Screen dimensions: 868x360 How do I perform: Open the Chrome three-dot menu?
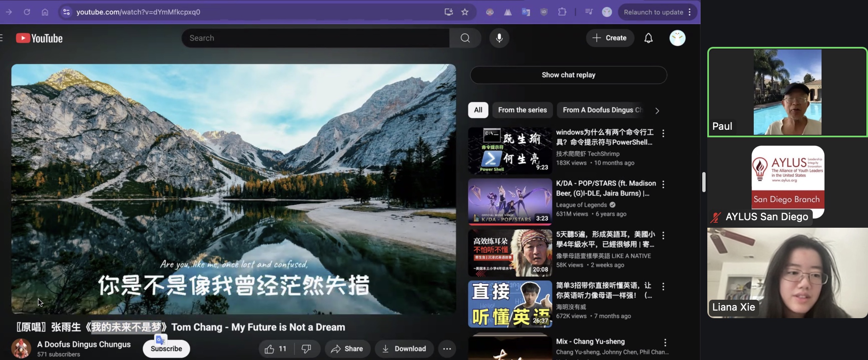click(x=690, y=12)
